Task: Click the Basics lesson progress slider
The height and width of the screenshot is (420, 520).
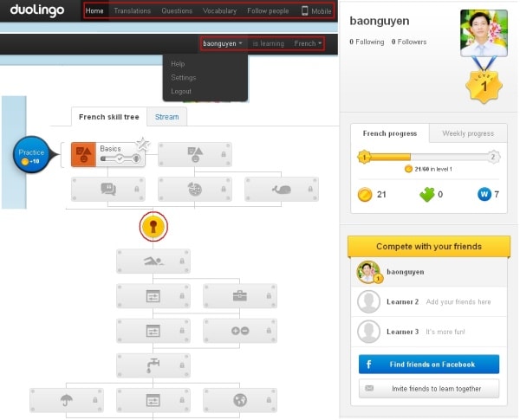Action: 120,158
